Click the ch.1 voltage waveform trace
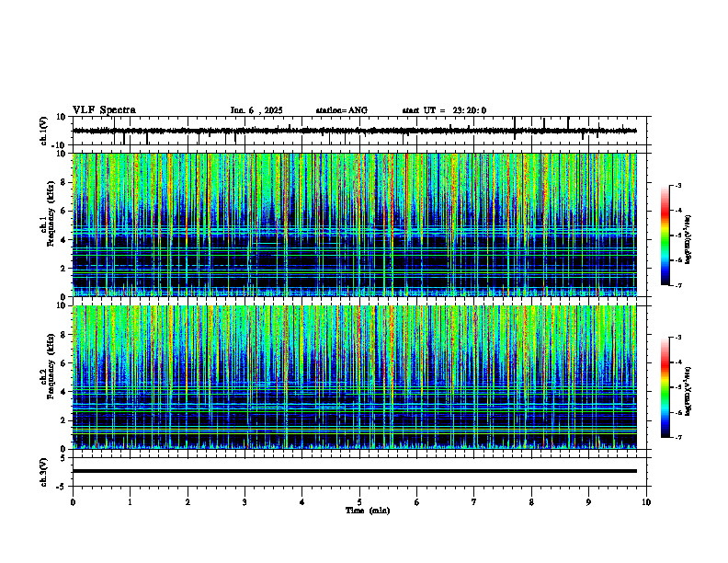 point(354,131)
